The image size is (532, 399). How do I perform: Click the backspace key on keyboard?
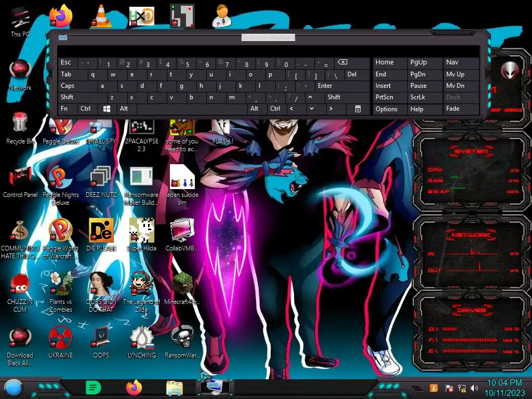[352, 62]
